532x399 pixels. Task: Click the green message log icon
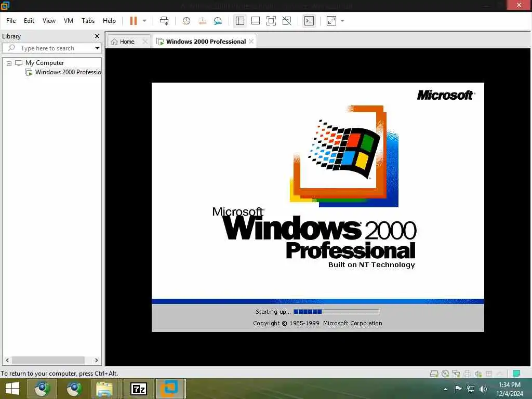[516, 374]
